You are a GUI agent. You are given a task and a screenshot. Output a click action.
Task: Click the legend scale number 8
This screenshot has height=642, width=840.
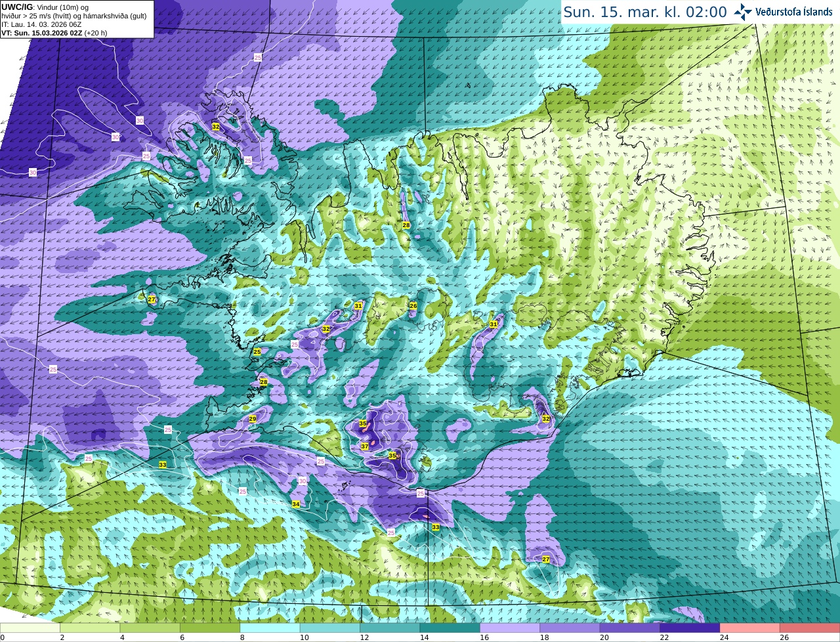pyautogui.click(x=242, y=637)
